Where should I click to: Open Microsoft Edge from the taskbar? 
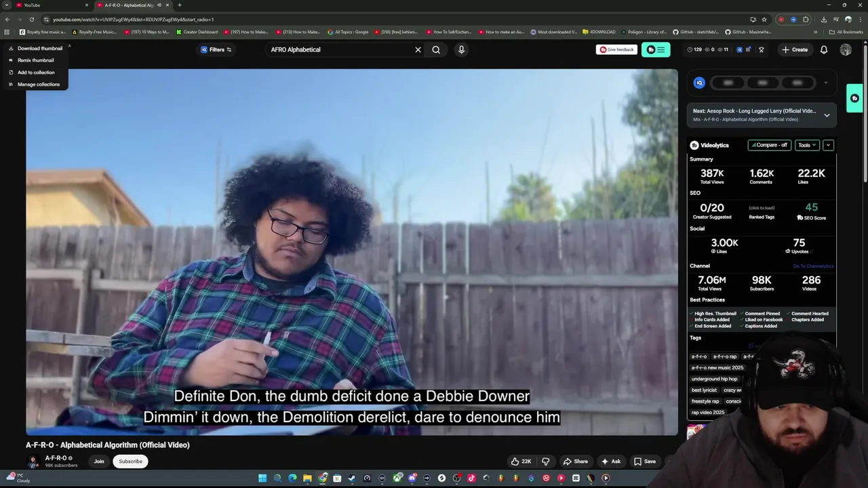(x=292, y=478)
